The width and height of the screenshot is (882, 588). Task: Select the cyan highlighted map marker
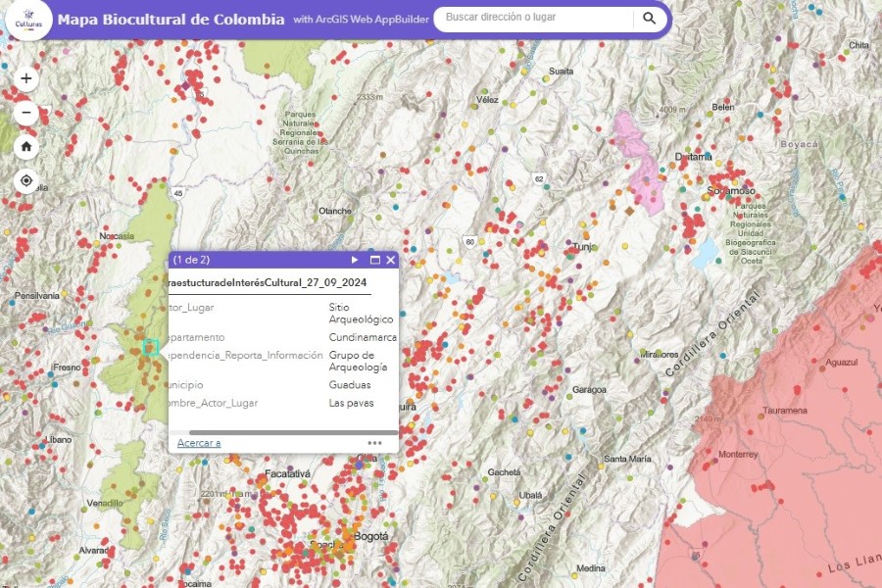150,346
